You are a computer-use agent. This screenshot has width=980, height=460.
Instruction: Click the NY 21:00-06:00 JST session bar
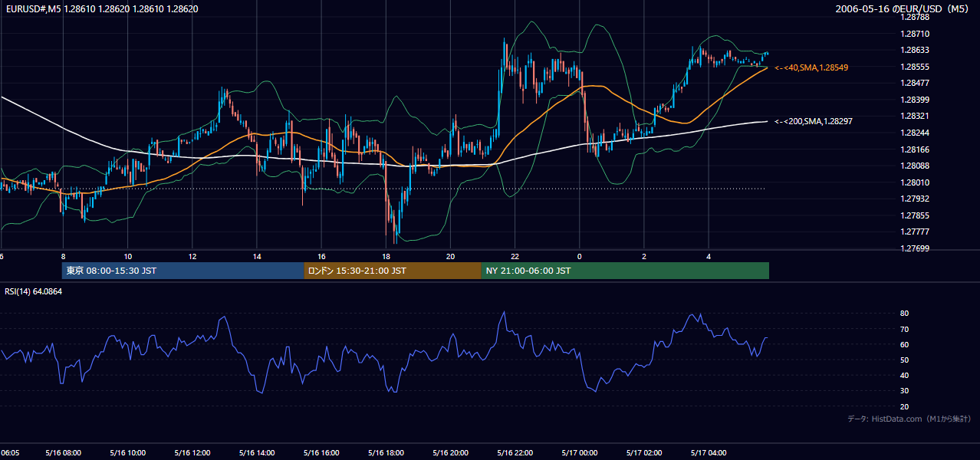(624, 271)
